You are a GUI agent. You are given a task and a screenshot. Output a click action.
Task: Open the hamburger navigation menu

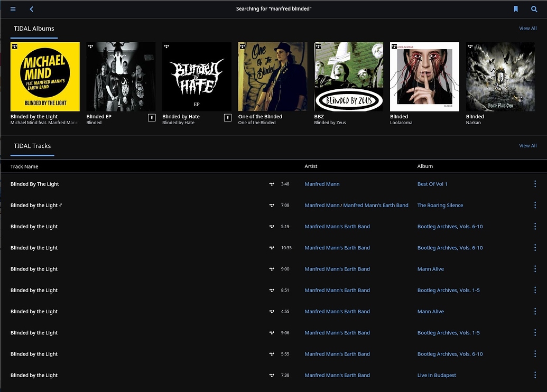(13, 9)
